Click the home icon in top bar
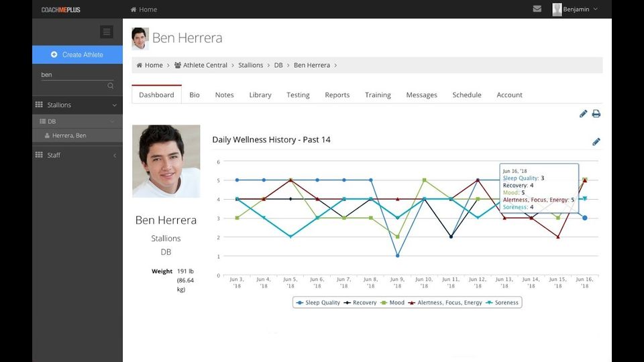This screenshot has height=362, width=644. click(133, 9)
